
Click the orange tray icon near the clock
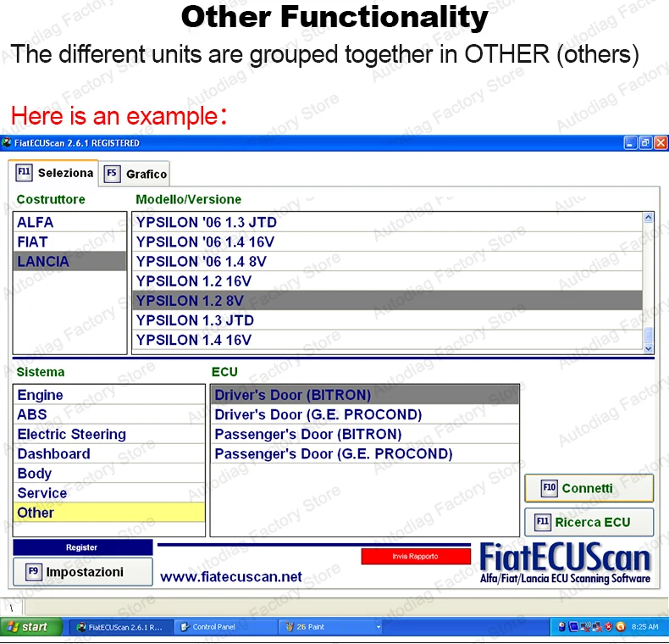pos(621,627)
